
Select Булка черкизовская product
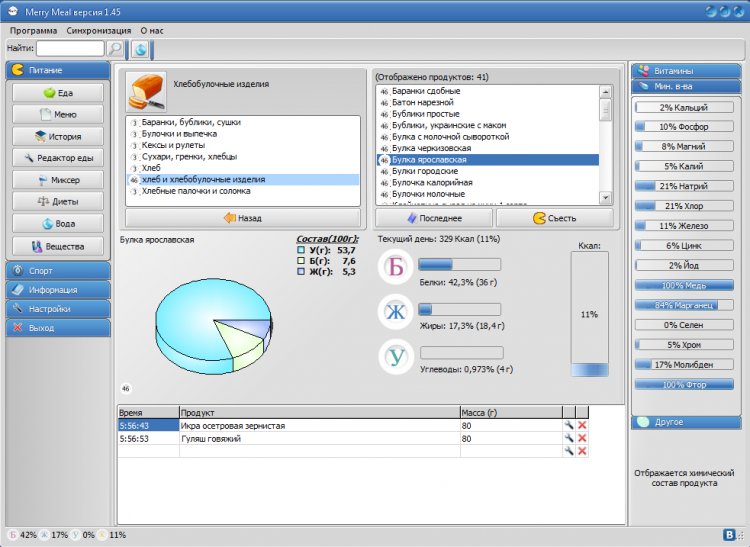488,148
